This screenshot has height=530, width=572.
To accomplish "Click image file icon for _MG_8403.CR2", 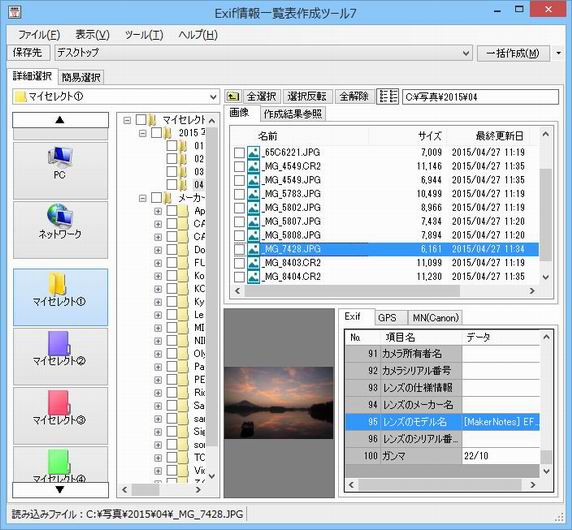I will [x=253, y=263].
